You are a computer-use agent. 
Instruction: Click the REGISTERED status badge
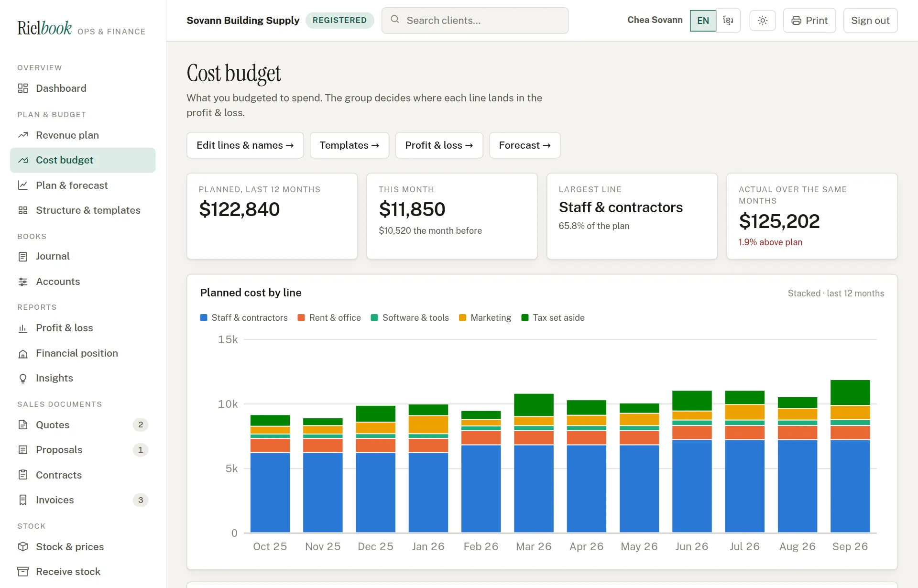point(339,21)
